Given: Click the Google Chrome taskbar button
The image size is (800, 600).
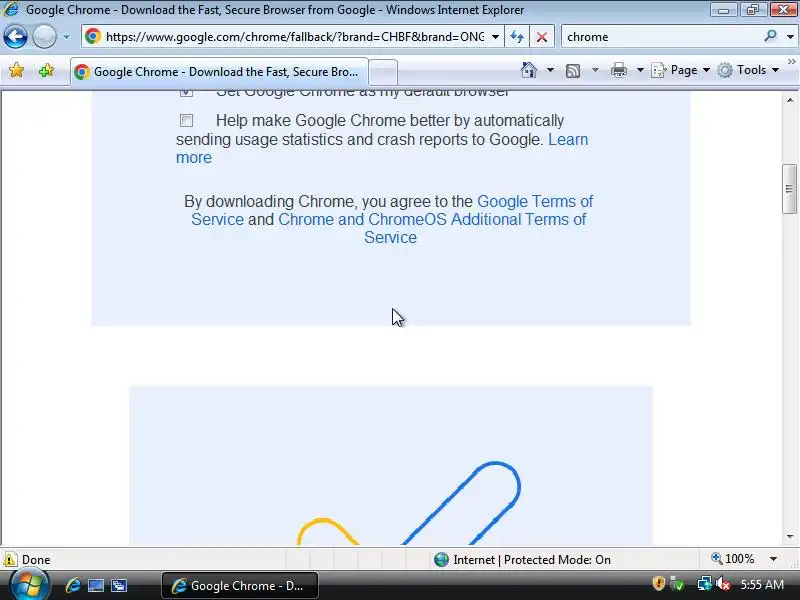Looking at the screenshot, I should 240,585.
